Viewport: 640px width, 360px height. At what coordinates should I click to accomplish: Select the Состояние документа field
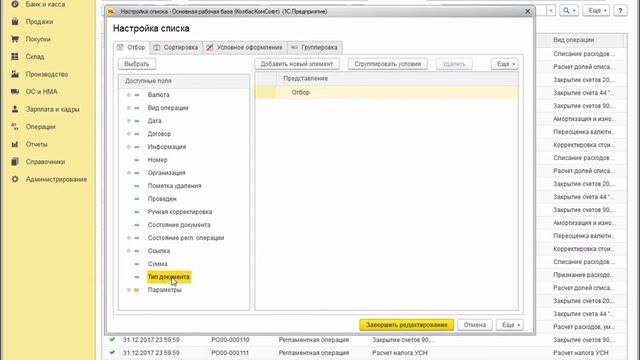(179, 225)
